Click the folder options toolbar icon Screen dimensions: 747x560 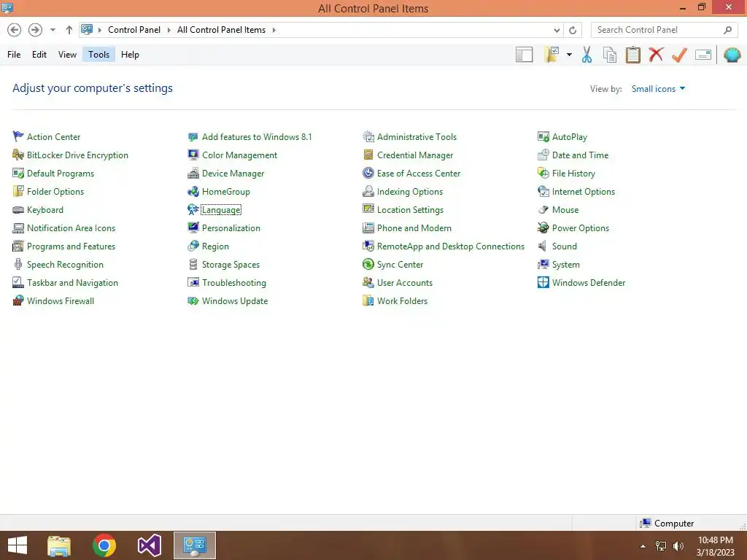coord(551,54)
